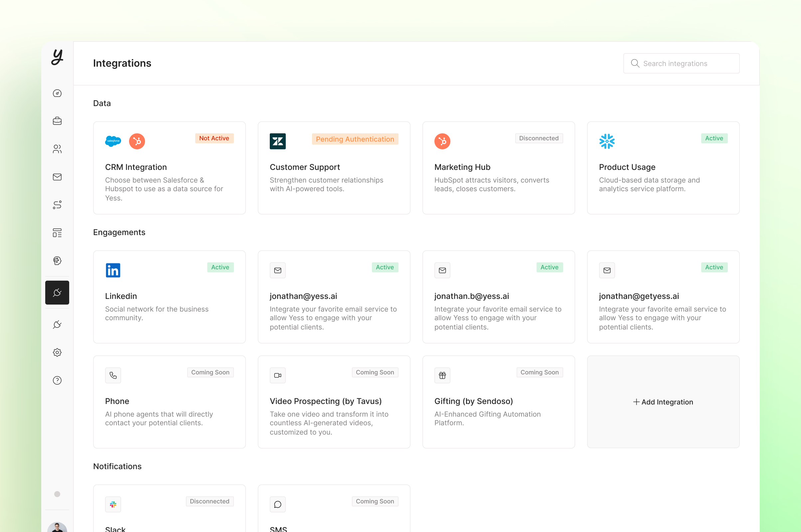Click Coming Soon badge on Video Prospecting card
The width and height of the screenshot is (801, 532).
point(375,372)
